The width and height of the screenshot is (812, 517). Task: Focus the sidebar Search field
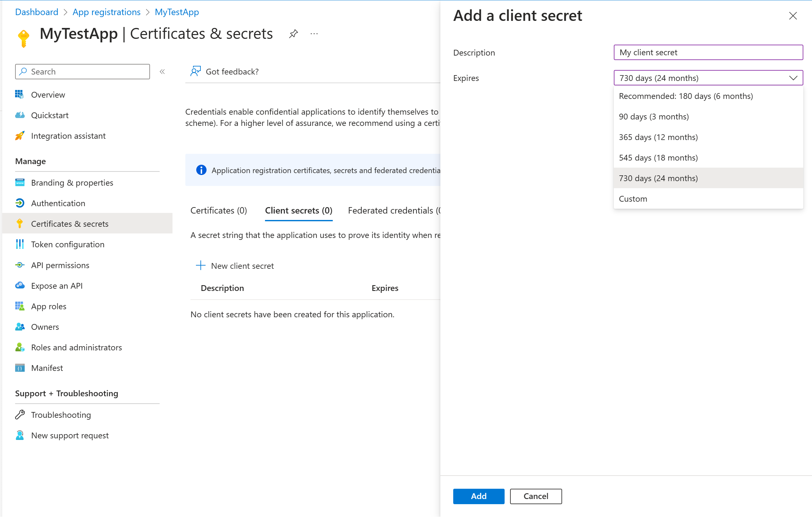click(82, 72)
